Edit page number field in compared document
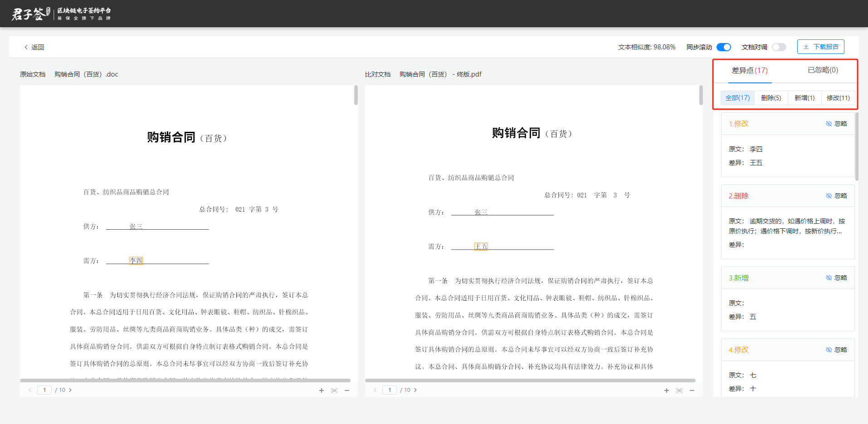 (390, 390)
